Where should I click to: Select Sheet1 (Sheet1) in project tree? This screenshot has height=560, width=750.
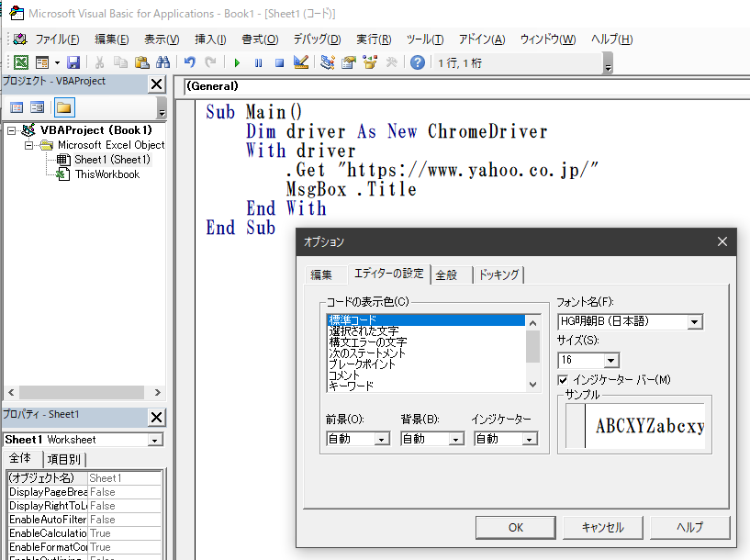click(x=112, y=160)
